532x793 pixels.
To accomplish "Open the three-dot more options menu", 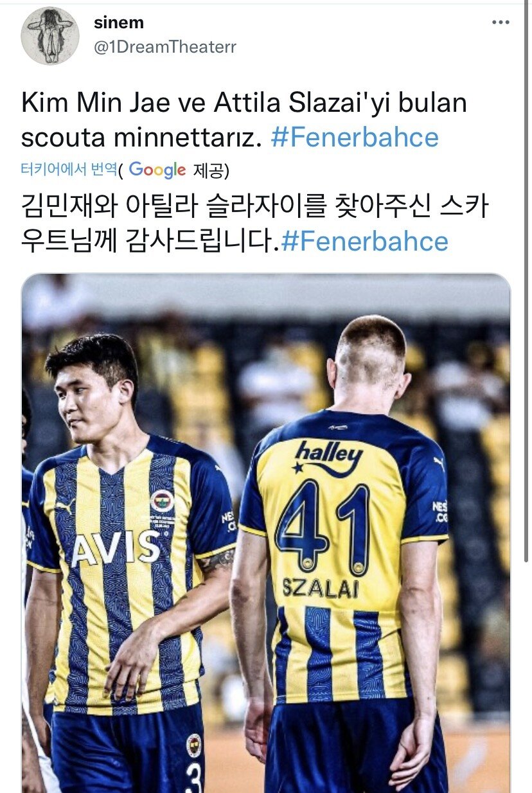I will [x=501, y=22].
